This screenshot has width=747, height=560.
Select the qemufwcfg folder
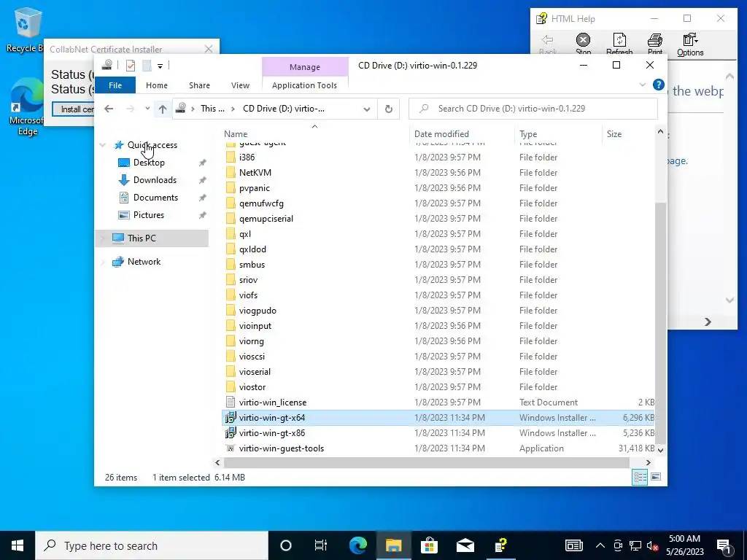[x=261, y=203]
